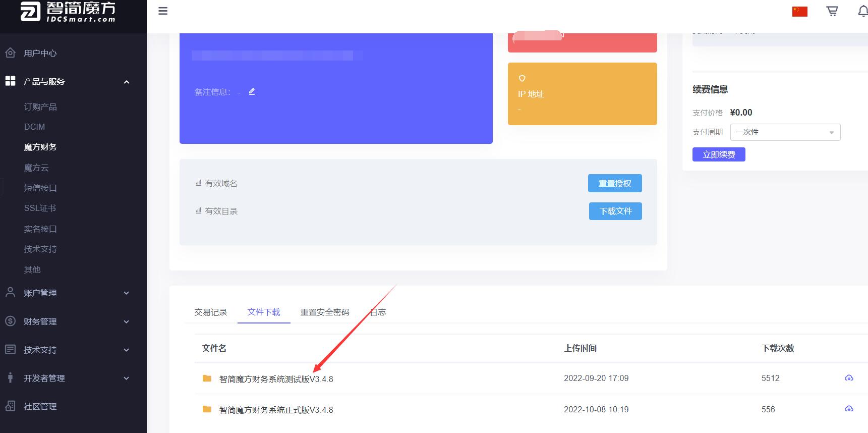This screenshot has width=868, height=433.
Task: Switch to the 交易记录 tab
Action: click(x=211, y=312)
